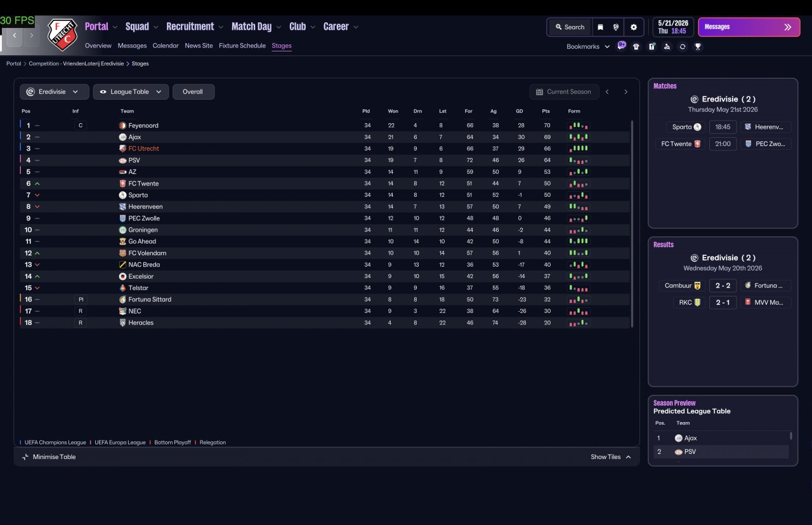
Task: Open the Bookmarks dropdown
Action: tap(588, 46)
